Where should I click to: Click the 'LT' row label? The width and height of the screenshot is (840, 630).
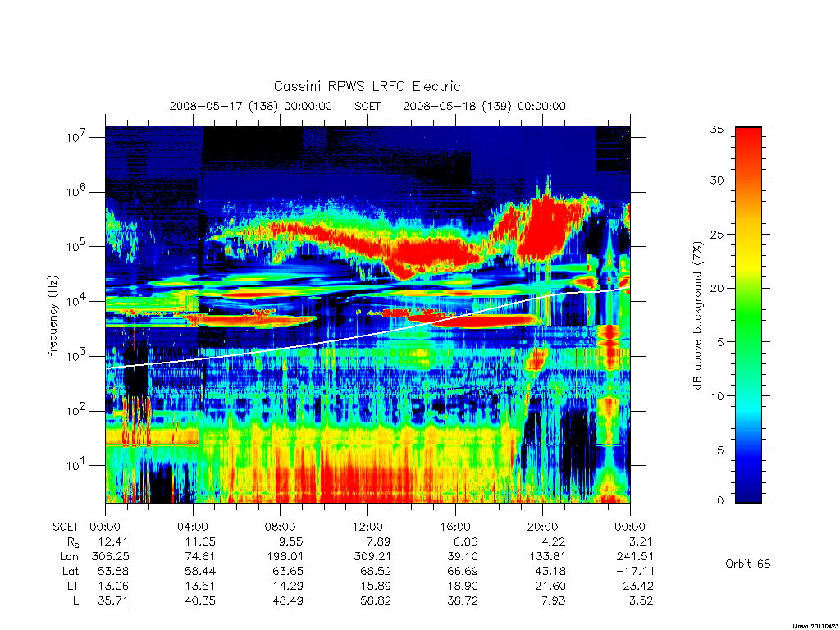[x=73, y=587]
